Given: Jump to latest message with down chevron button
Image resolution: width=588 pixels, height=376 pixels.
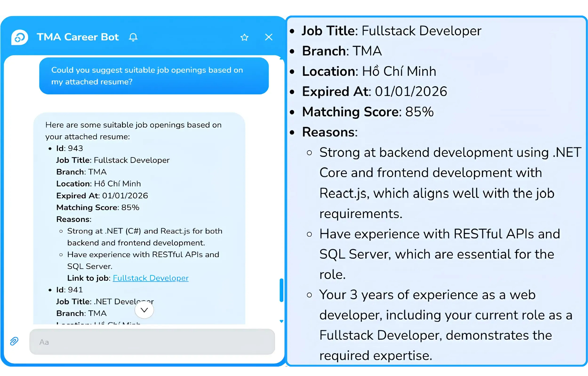Looking at the screenshot, I should [144, 310].
